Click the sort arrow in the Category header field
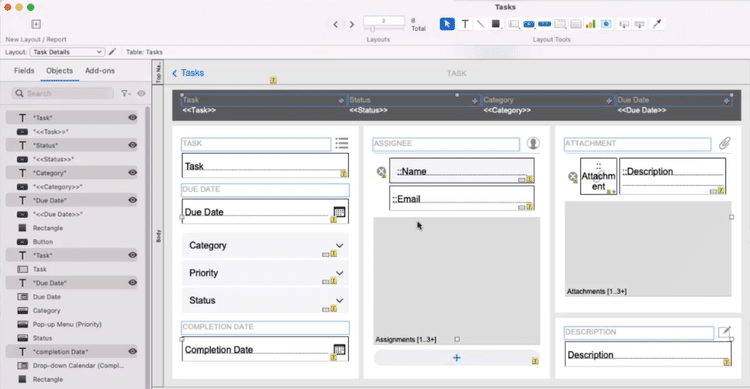750x389 pixels. tap(608, 100)
